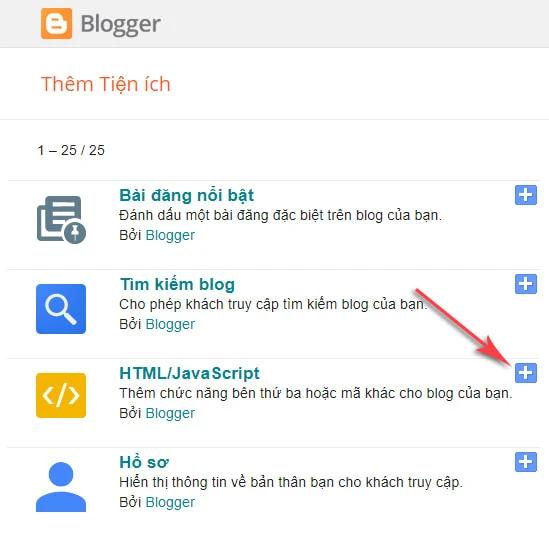Click the Blogger author link under Hồ sơ
Screen dimensions: 549x533
point(170,502)
